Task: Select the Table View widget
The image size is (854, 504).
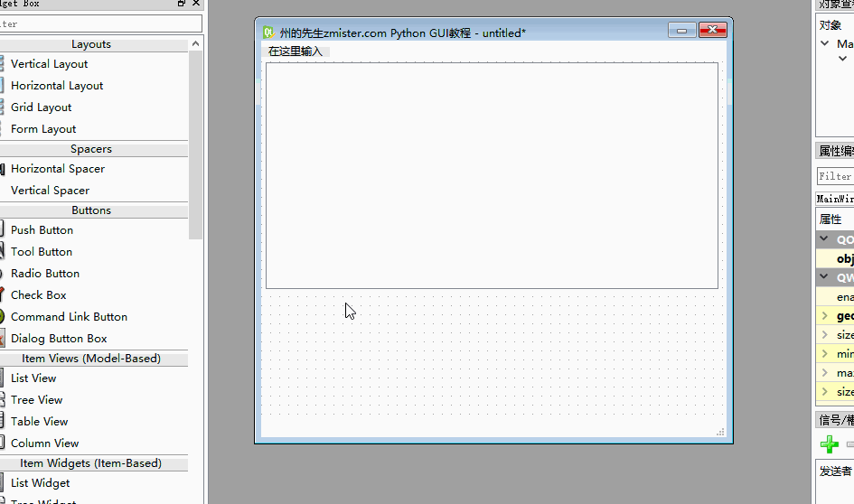Action: coord(39,421)
